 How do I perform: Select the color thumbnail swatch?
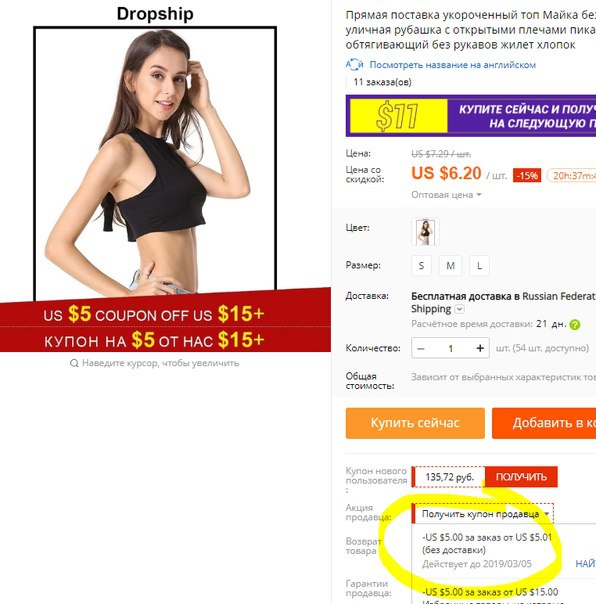point(425,232)
